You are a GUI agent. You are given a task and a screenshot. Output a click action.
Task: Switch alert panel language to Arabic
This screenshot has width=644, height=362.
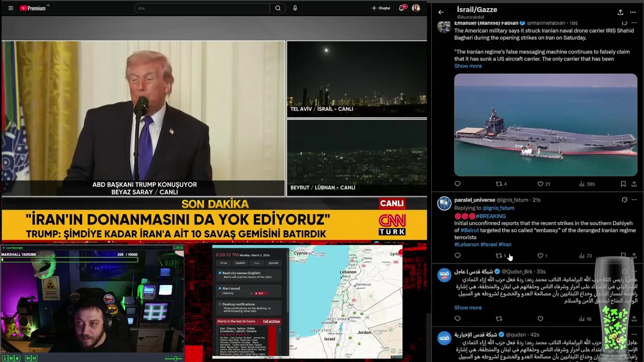click(x=257, y=263)
